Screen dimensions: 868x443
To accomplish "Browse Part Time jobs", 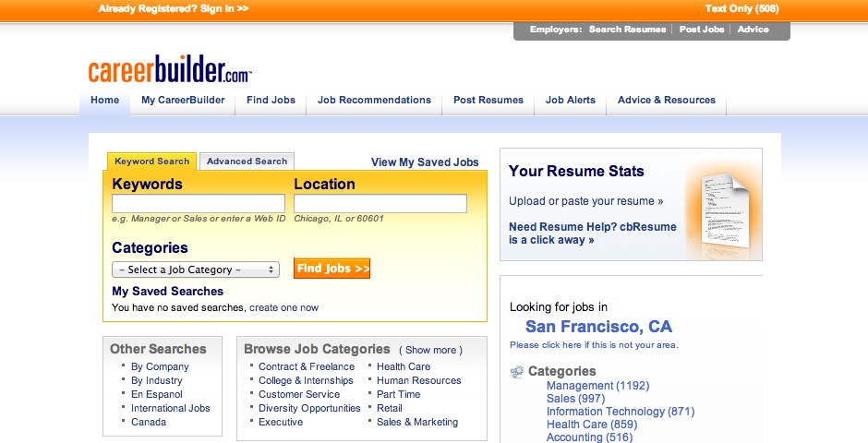I will tap(398, 394).
